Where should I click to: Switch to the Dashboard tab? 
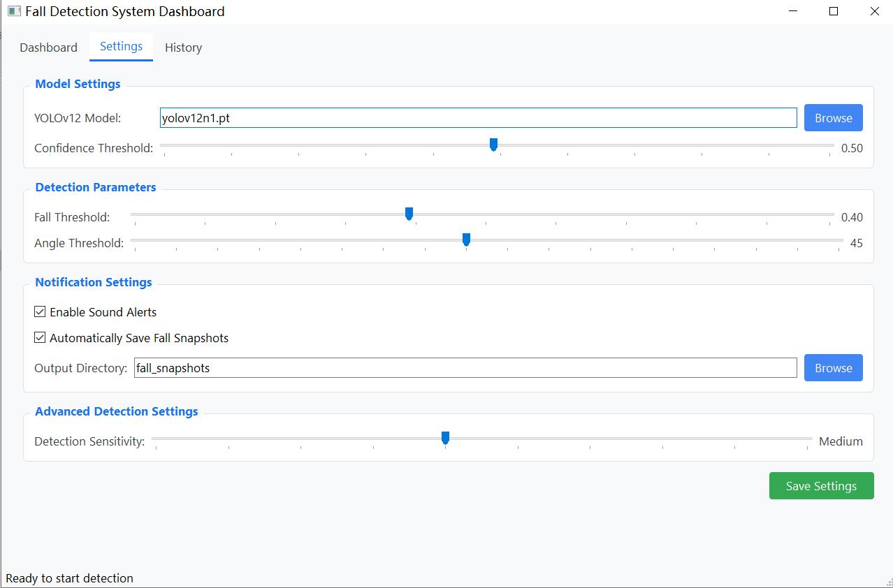[x=48, y=47]
